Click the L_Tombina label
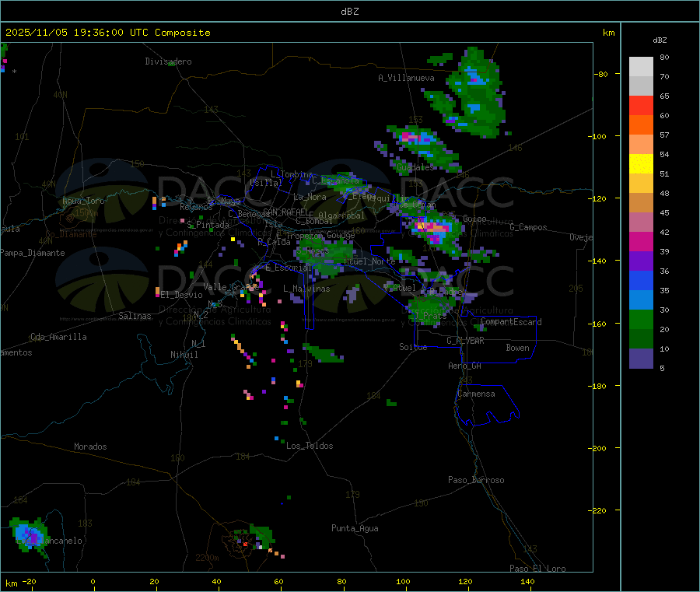The width and height of the screenshot is (700, 592). [292, 174]
